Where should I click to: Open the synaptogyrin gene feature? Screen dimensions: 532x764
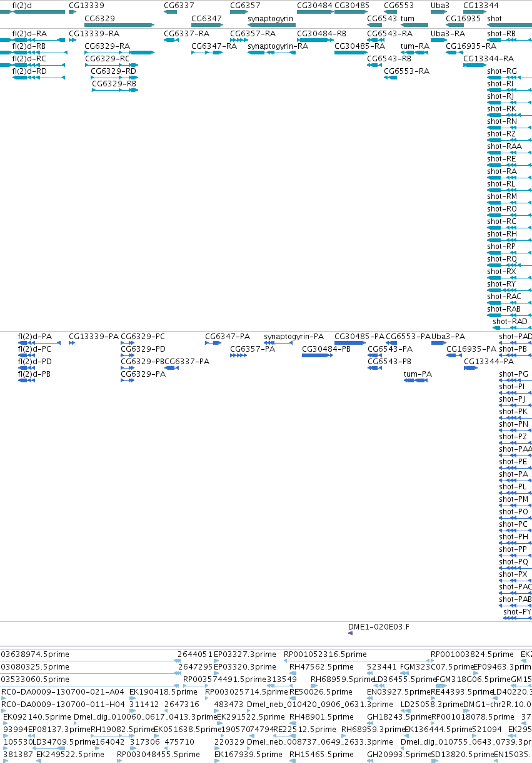[x=271, y=24]
